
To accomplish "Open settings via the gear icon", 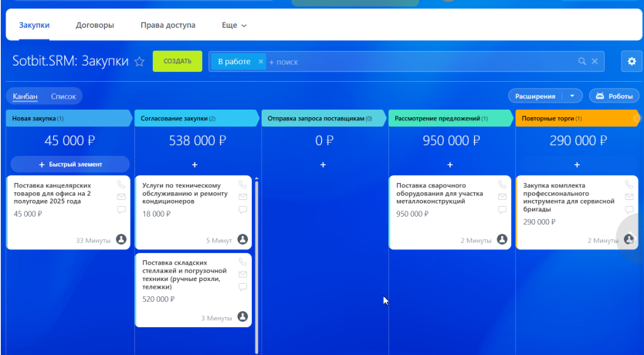I will click(632, 61).
